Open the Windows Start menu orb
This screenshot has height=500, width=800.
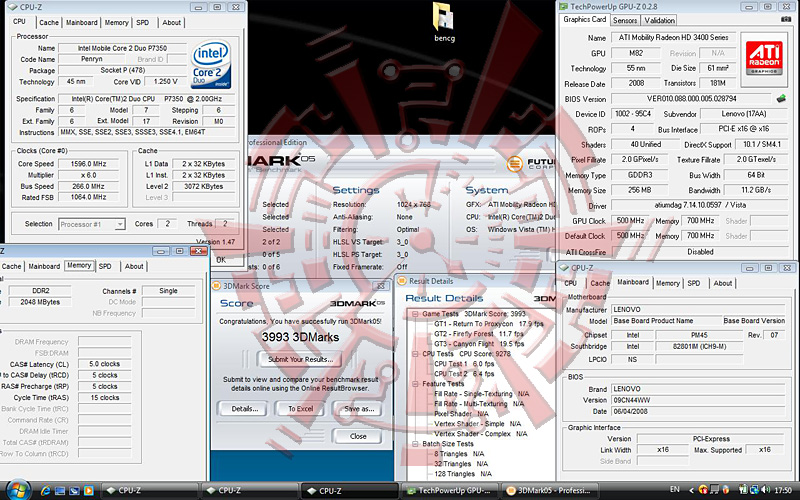click(x=18, y=490)
